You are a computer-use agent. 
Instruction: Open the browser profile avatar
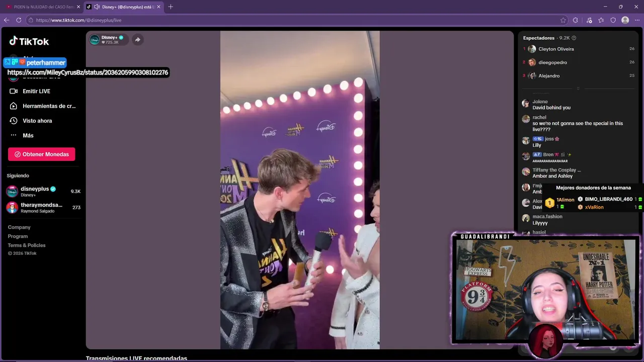625,20
